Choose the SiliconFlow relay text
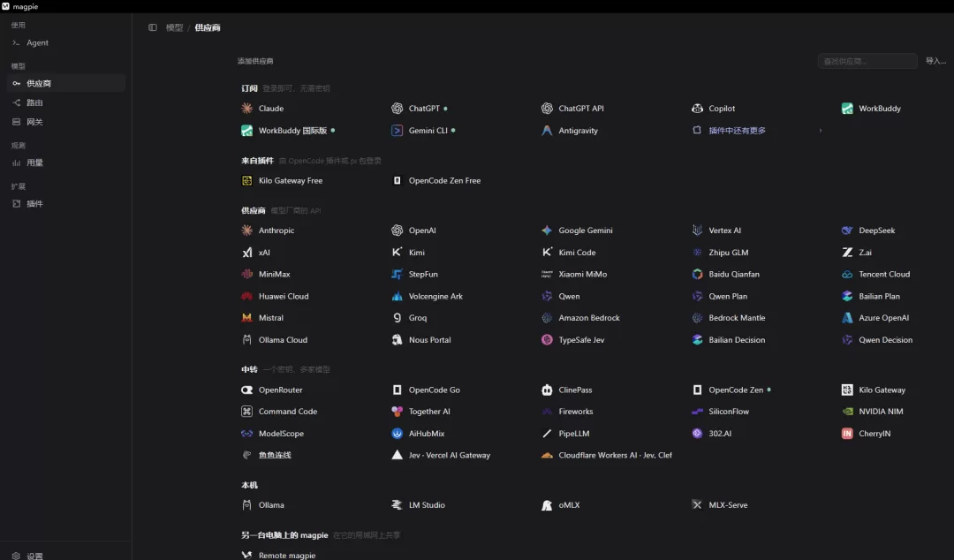This screenshot has height=560, width=954. [729, 412]
